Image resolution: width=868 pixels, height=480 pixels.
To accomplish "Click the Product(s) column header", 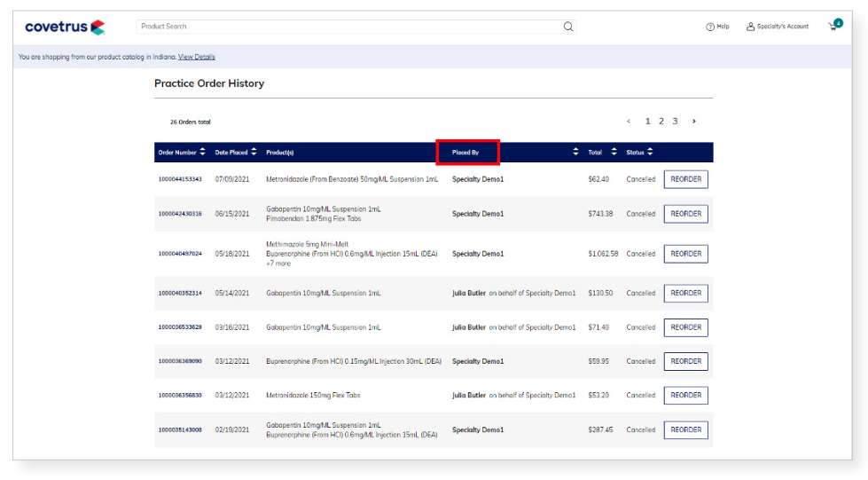I will click(x=279, y=153).
